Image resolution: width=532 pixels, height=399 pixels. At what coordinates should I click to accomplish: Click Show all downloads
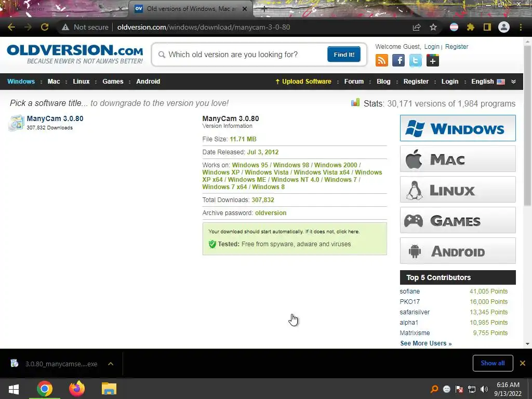(493, 363)
